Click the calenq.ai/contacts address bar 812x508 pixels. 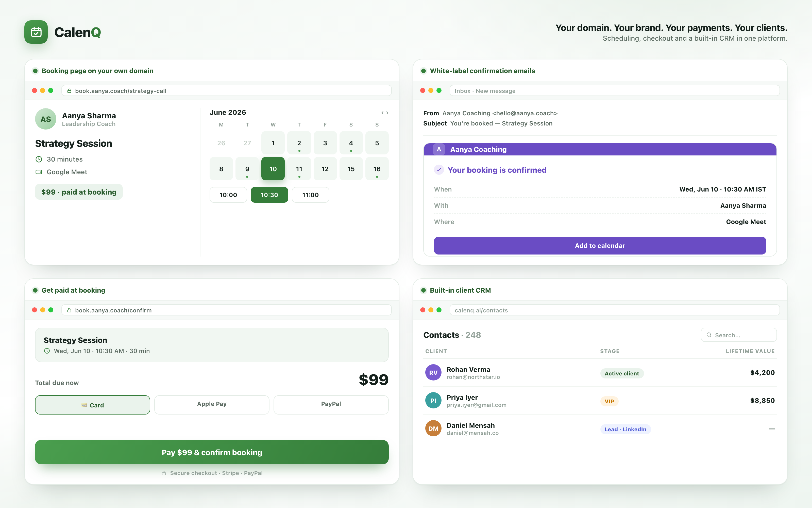coord(614,310)
